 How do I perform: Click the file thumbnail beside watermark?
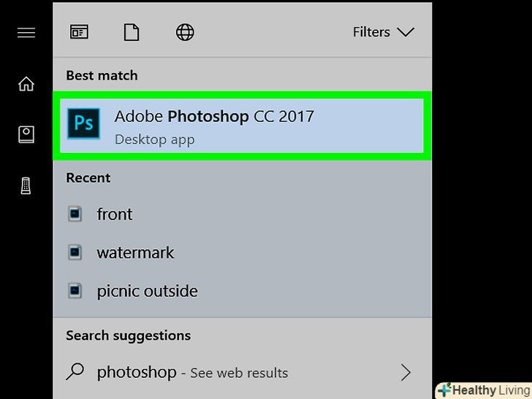(x=75, y=253)
